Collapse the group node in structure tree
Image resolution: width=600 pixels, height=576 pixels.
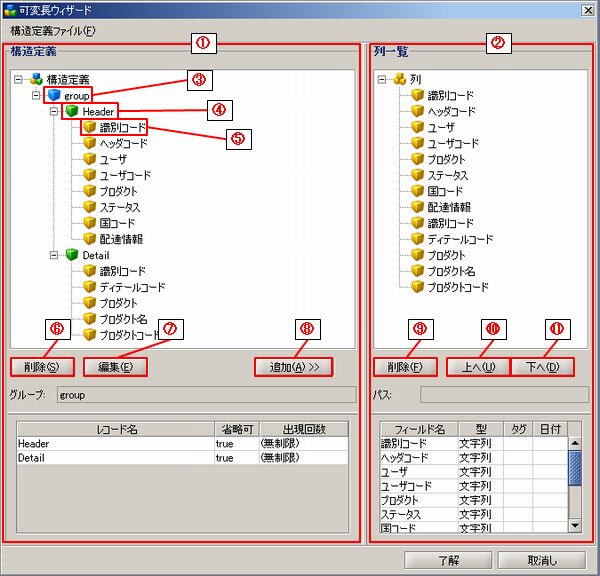pos(37,95)
